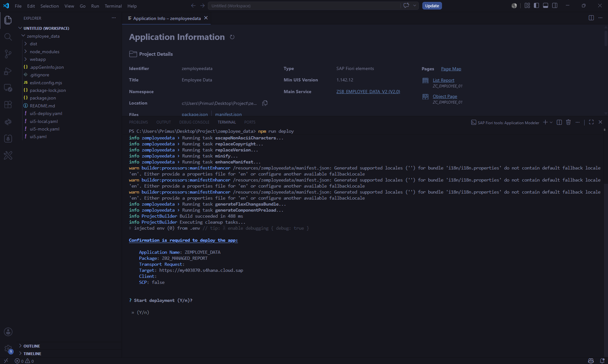Open the Accounts menu icon
The width and height of the screenshot is (608, 364).
[8, 332]
